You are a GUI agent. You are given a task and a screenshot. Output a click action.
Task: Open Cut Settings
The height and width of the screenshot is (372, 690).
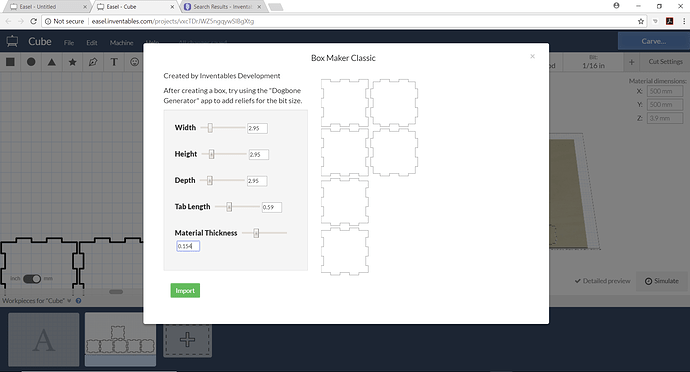click(665, 62)
